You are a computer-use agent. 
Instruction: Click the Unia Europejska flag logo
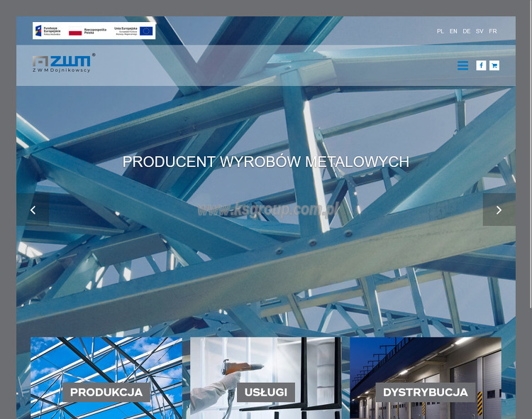click(133, 31)
